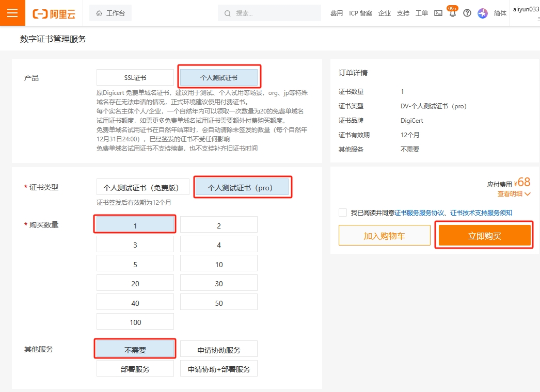This screenshot has width=540, height=392.
Task: Select purchase quantity 20
Action: point(135,283)
